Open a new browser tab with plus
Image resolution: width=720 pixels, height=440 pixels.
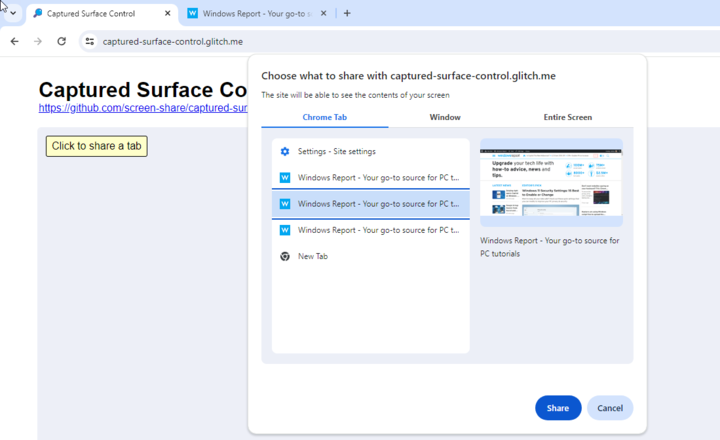click(x=347, y=13)
